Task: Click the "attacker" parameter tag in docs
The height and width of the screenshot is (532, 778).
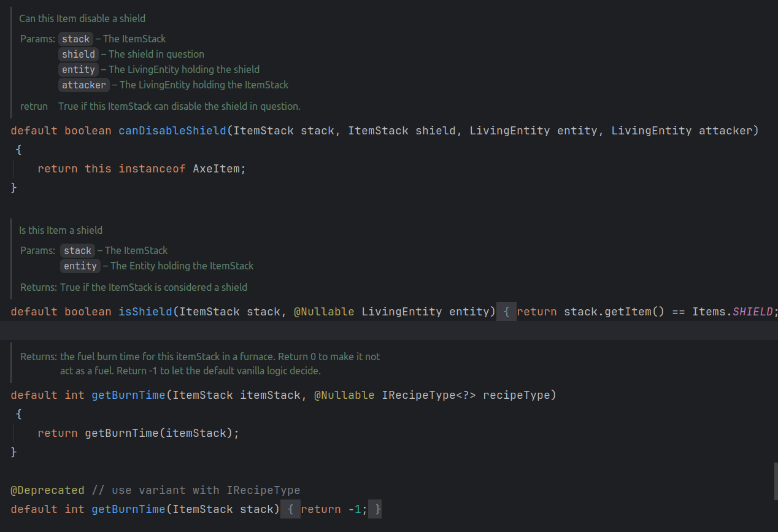Action: [84, 85]
